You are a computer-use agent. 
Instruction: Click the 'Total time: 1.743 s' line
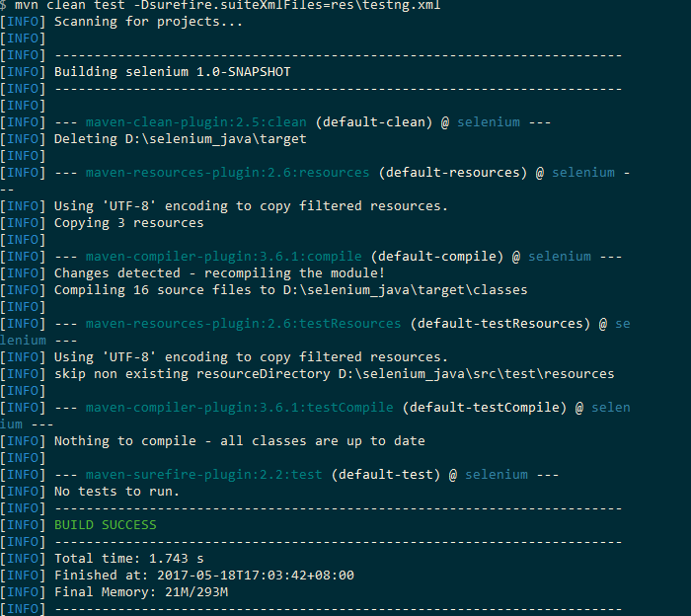128,559
